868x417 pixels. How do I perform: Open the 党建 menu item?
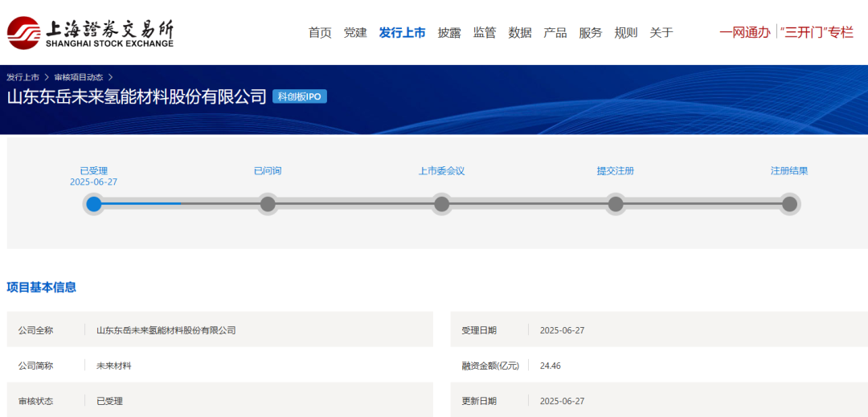(355, 33)
